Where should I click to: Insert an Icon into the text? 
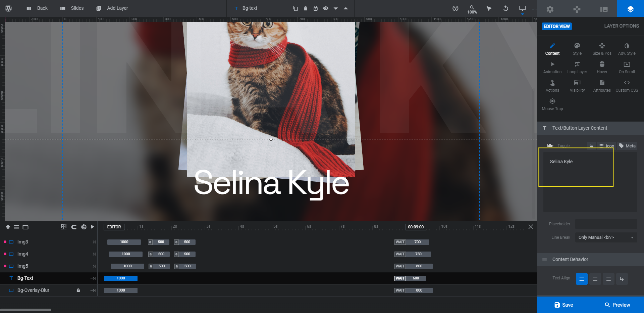(x=607, y=146)
